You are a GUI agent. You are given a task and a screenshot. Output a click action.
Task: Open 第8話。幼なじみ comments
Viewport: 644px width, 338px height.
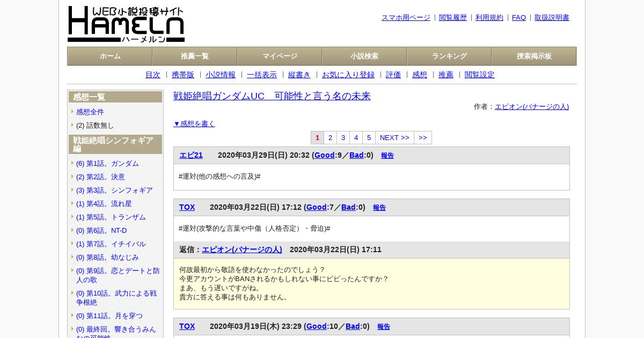pos(107,258)
